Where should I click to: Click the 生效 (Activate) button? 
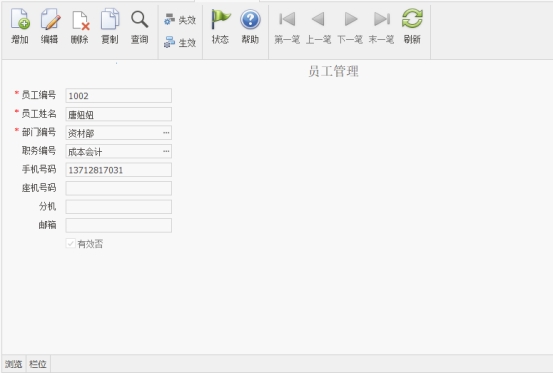180,43
